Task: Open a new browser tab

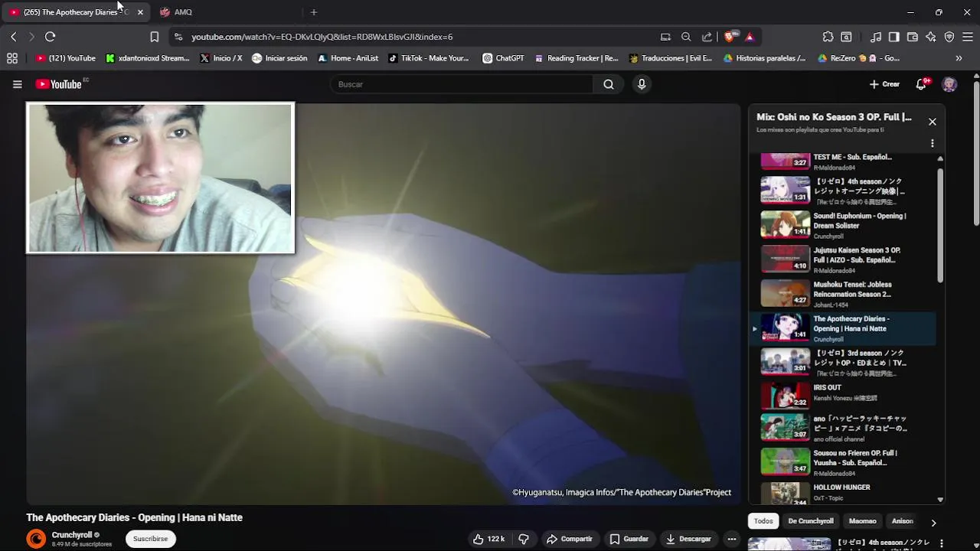Action: (x=314, y=12)
